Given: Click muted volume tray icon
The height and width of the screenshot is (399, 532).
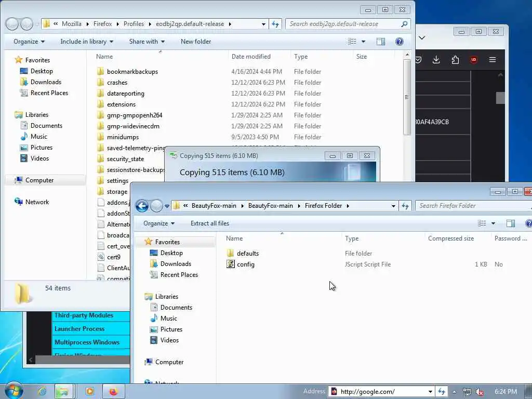Looking at the screenshot, I should tap(479, 392).
